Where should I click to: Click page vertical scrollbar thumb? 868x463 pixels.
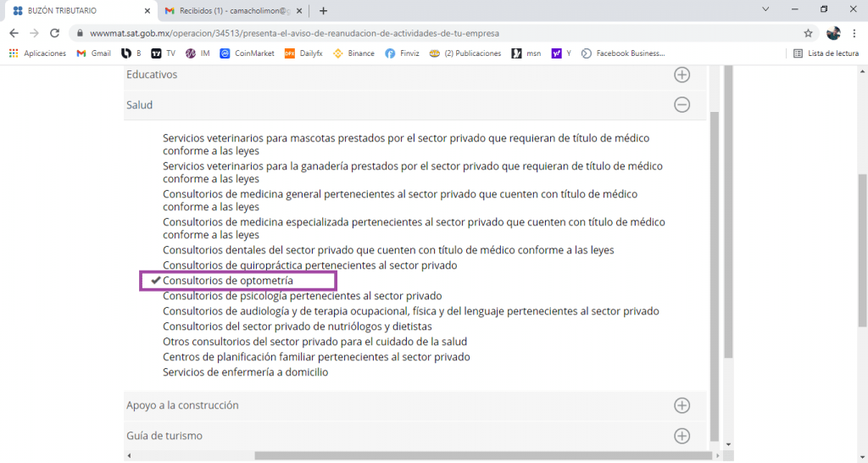pyautogui.click(x=863, y=250)
